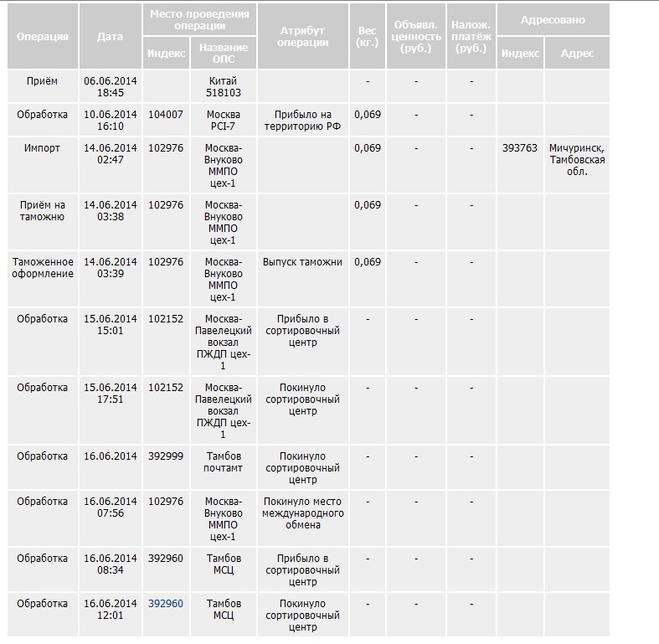Click the blue 392960 index link

(165, 603)
